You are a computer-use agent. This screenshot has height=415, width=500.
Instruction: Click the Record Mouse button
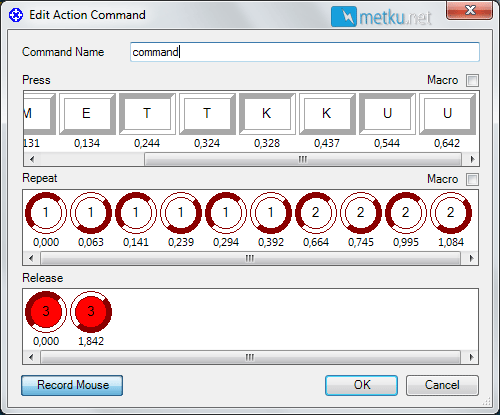point(72,385)
